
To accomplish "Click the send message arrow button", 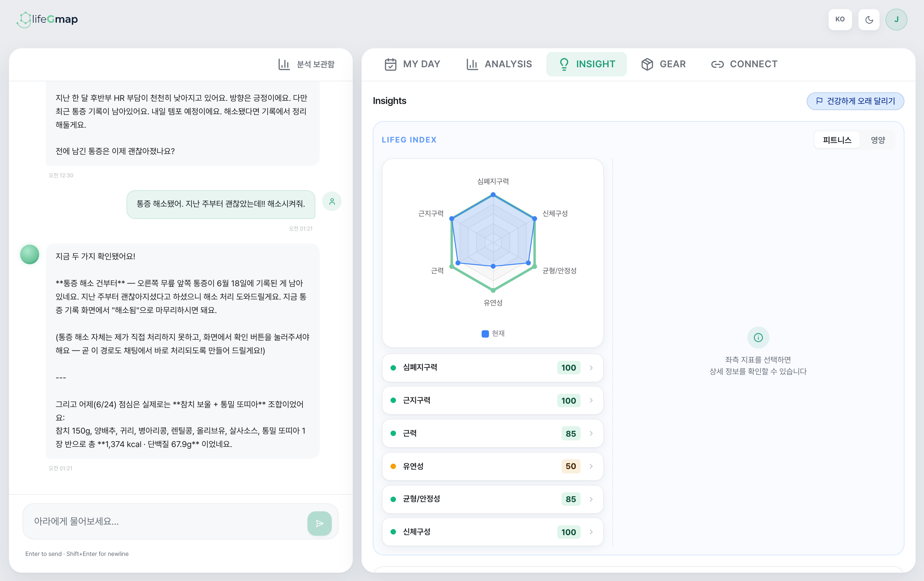I will [319, 524].
